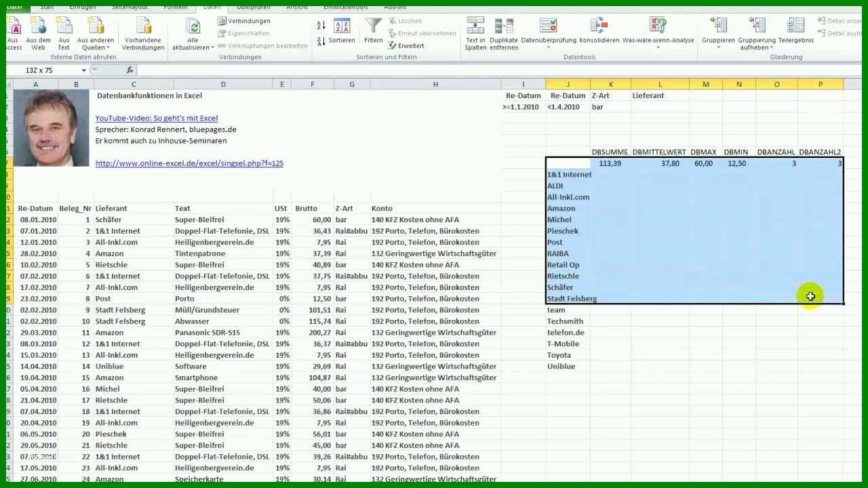Select the Konto header cell
Screen dimensions: 868x488
tap(435, 209)
